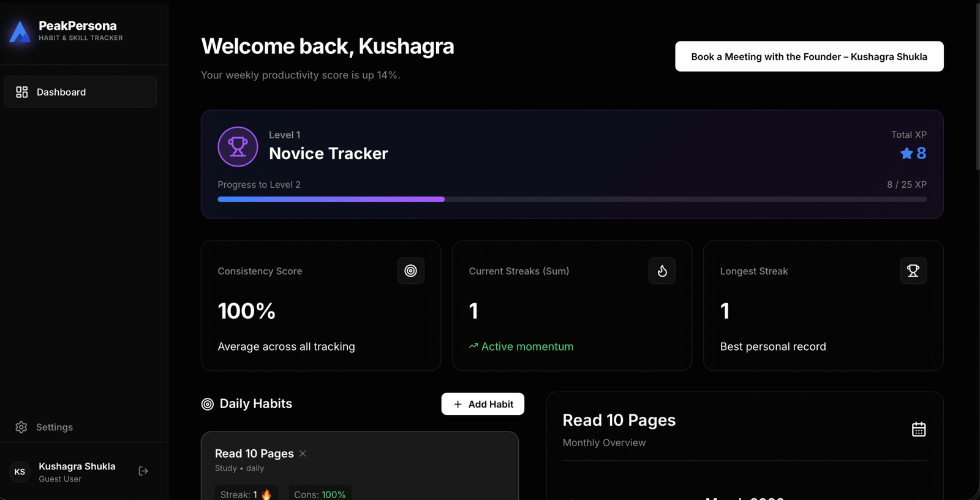Click the trophy icon on Longest Streak card
This screenshot has width=980, height=500.
[913, 271]
